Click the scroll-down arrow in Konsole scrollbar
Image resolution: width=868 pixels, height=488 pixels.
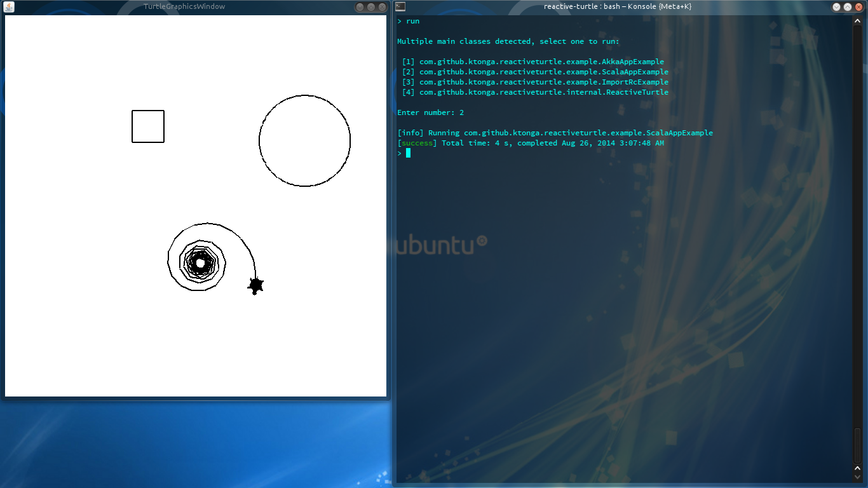pyautogui.click(x=857, y=478)
